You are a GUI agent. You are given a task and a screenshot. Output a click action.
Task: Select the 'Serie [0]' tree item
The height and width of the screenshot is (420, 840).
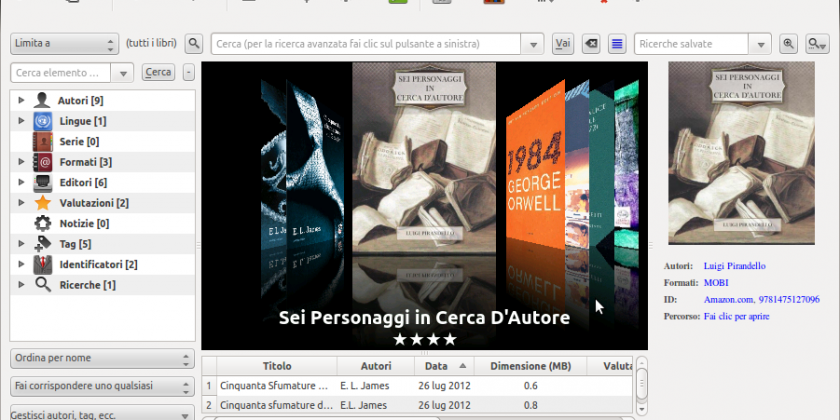[79, 142]
